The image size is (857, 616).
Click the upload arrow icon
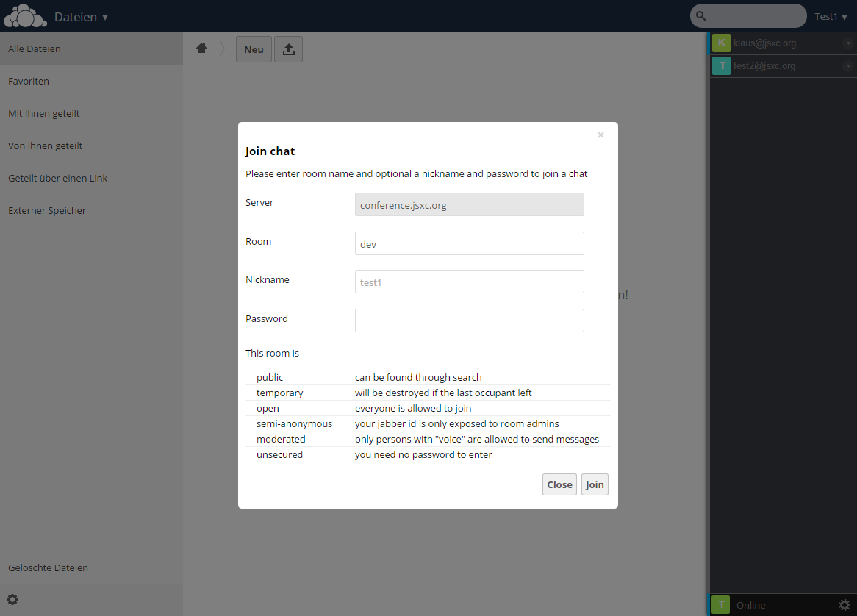[289, 49]
